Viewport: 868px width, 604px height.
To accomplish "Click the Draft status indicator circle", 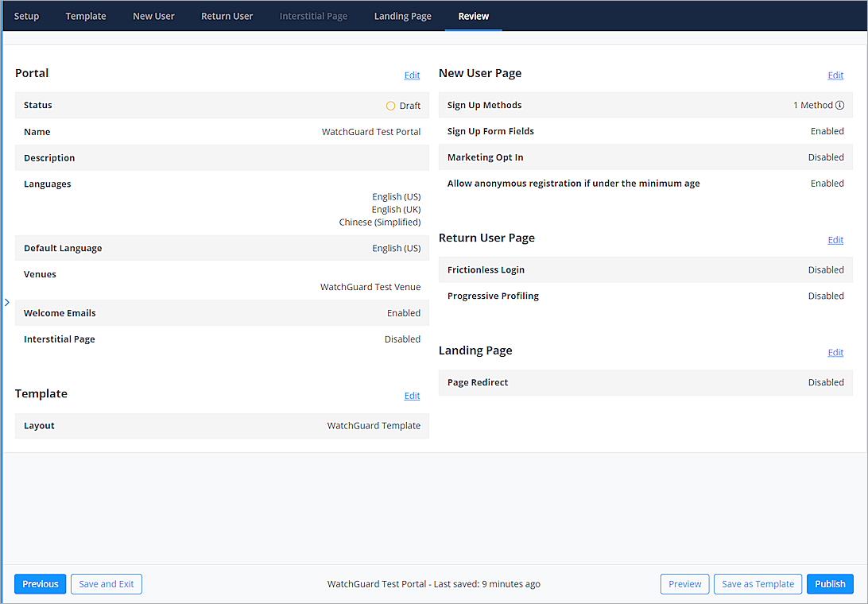I will point(390,105).
